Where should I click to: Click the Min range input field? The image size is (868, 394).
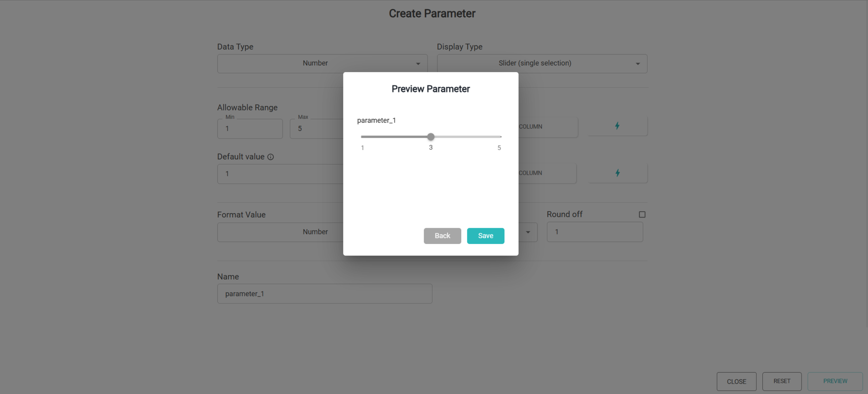250,128
